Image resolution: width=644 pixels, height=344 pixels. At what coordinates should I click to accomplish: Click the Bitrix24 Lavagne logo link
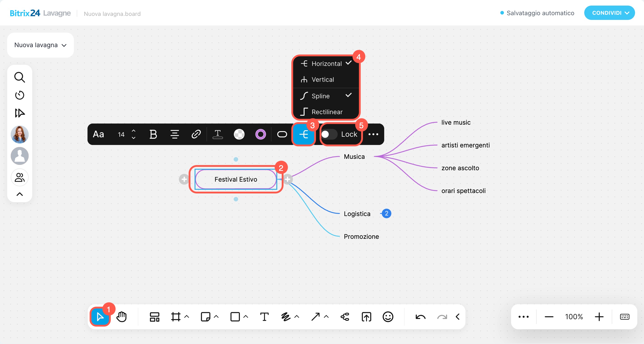pos(40,13)
